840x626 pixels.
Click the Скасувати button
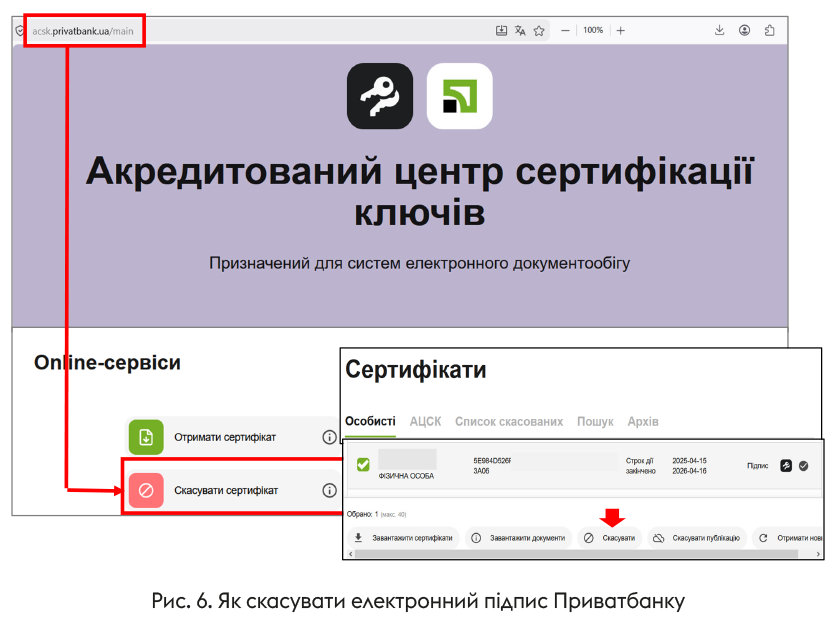(x=610, y=538)
